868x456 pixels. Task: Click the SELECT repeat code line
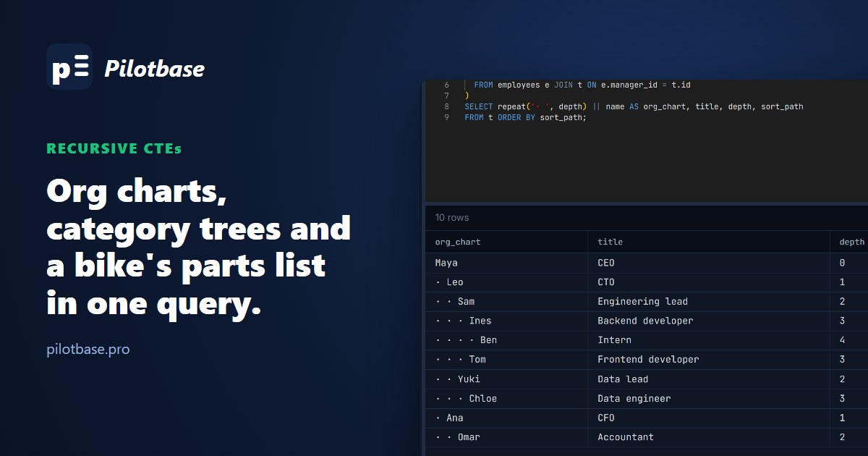point(634,106)
